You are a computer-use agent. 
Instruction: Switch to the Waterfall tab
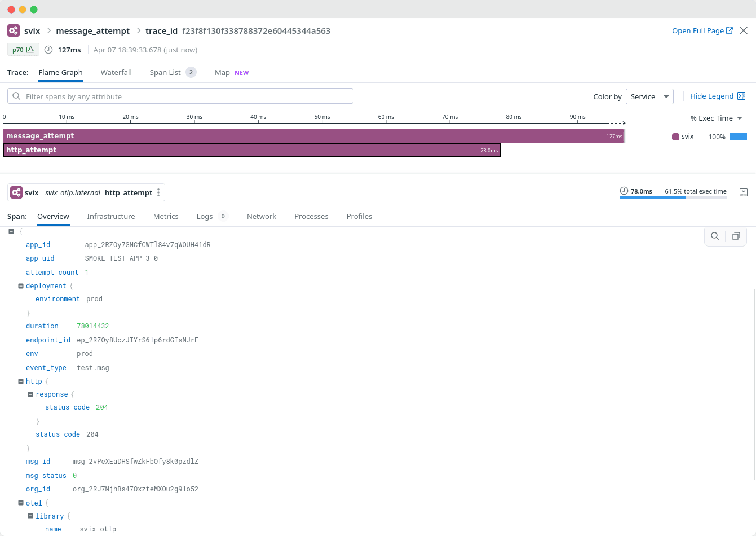click(x=116, y=72)
